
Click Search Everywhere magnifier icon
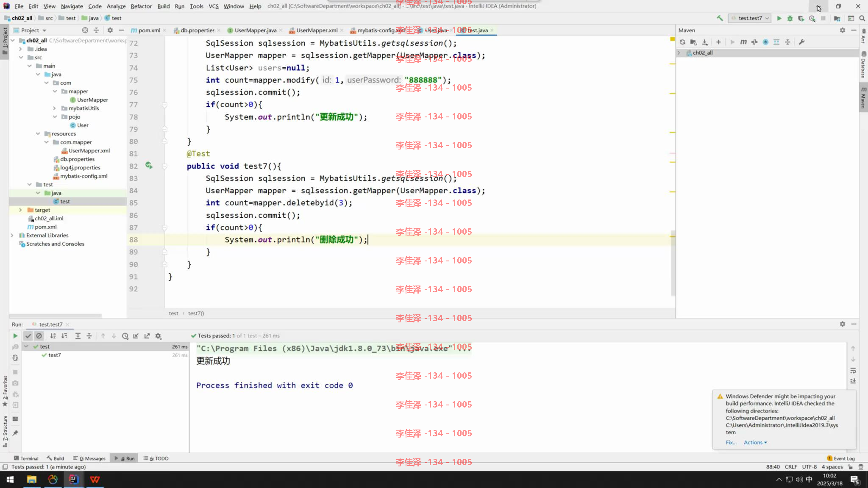(862, 18)
